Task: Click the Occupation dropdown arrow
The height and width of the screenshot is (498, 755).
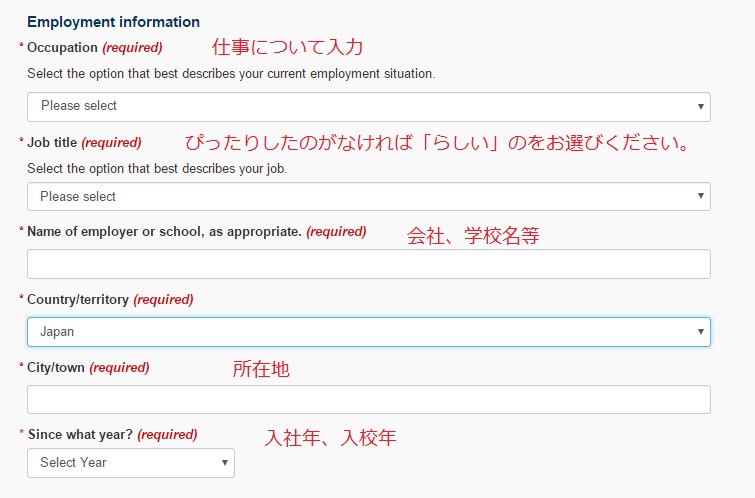Action: pyautogui.click(x=701, y=106)
